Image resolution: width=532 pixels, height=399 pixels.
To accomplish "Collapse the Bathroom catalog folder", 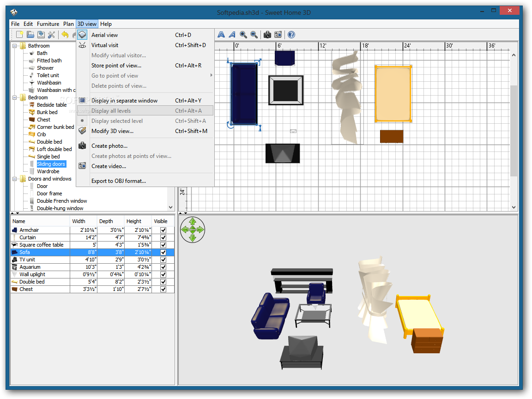I will point(15,46).
